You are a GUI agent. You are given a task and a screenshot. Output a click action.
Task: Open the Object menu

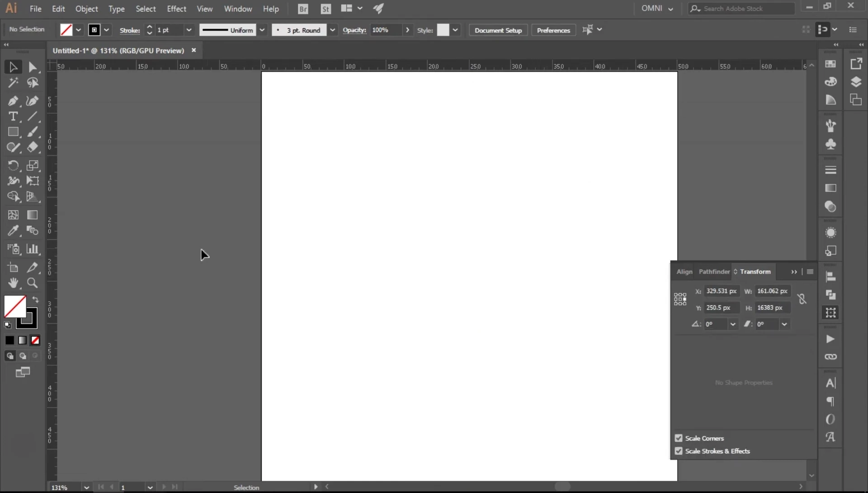tap(86, 9)
